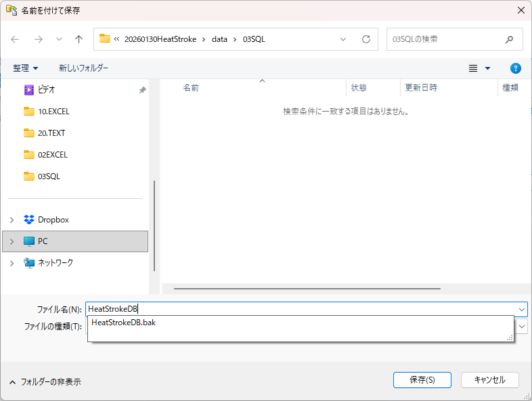Select the Dropbox icon in sidebar
The image size is (532, 401).
[29, 220]
